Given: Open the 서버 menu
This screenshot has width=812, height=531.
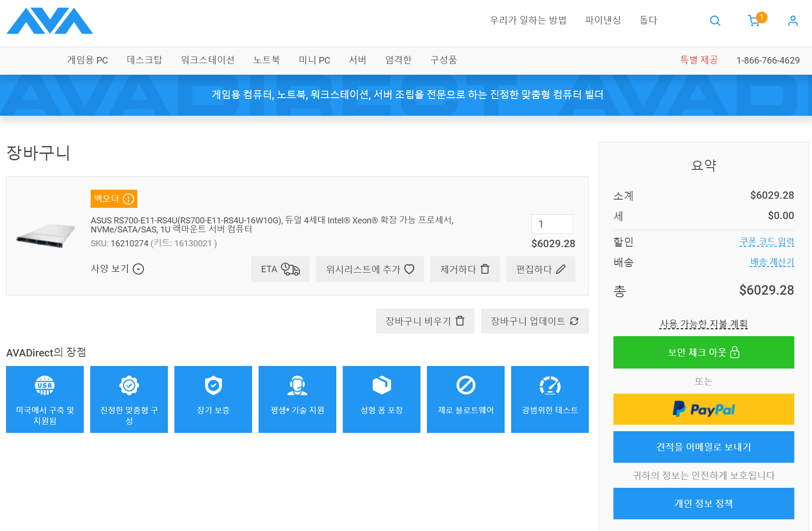Looking at the screenshot, I should coord(357,60).
